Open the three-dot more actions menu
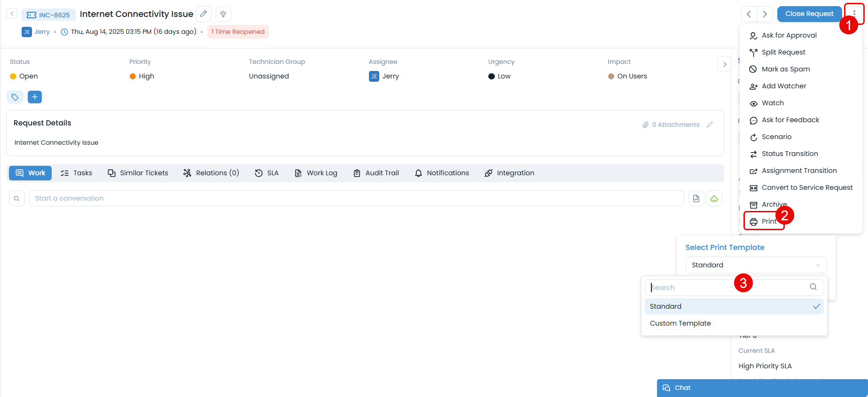 854,14
